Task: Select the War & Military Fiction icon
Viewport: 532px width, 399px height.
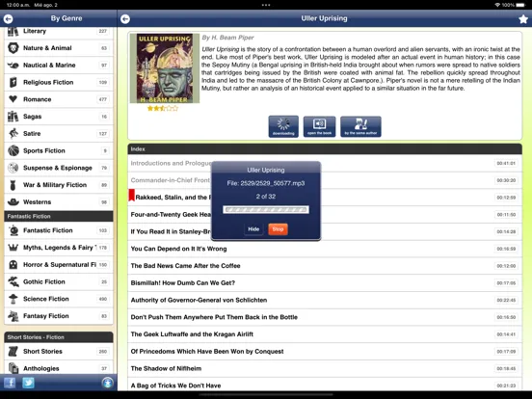Action: (13, 185)
